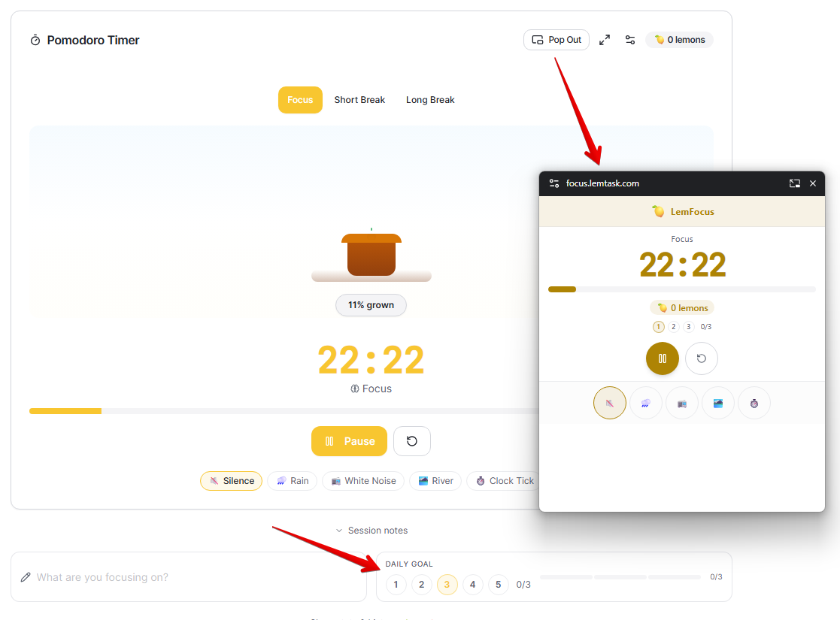Select the River sound in the popup
Screen dimensions: 840x620
[718, 403]
